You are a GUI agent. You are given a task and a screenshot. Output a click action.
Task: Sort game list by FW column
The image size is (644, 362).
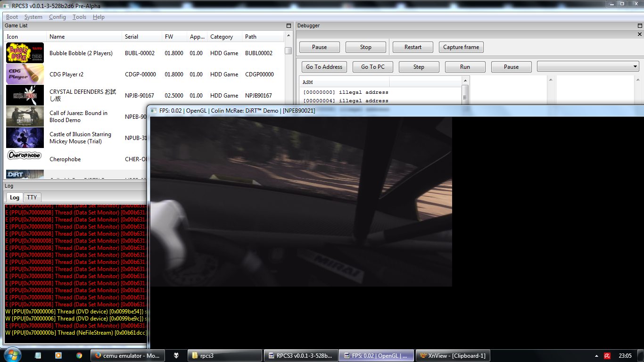point(174,37)
